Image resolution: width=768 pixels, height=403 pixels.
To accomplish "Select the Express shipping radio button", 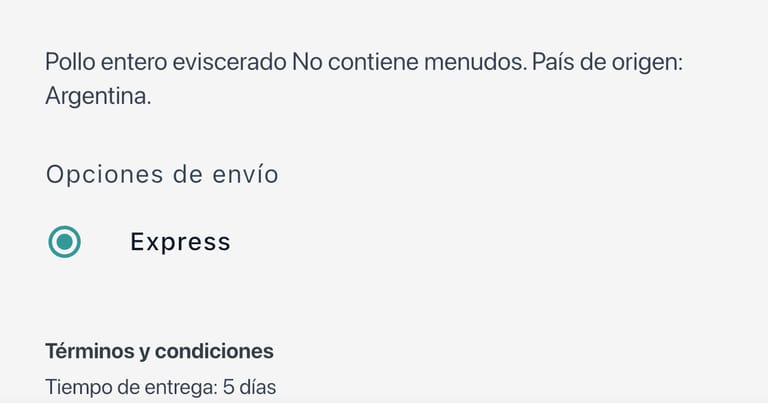I will (x=64, y=241).
